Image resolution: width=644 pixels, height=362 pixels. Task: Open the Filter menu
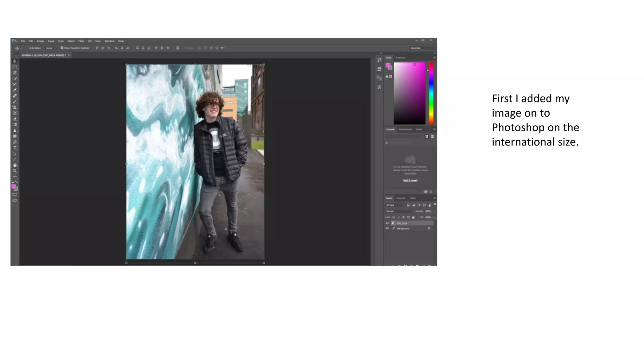point(81,41)
